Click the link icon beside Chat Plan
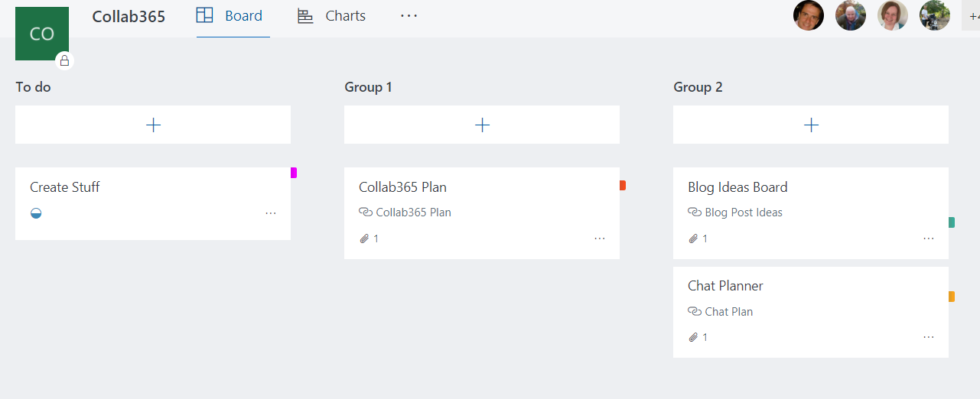Screen dimensions: 980x399 pos(695,312)
